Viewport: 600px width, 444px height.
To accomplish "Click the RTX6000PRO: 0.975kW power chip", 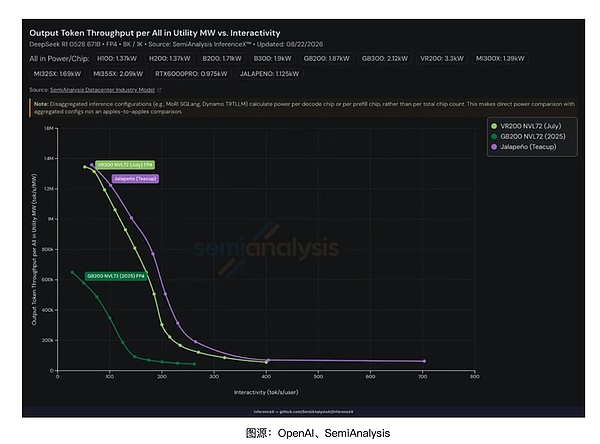I will coord(191,74).
